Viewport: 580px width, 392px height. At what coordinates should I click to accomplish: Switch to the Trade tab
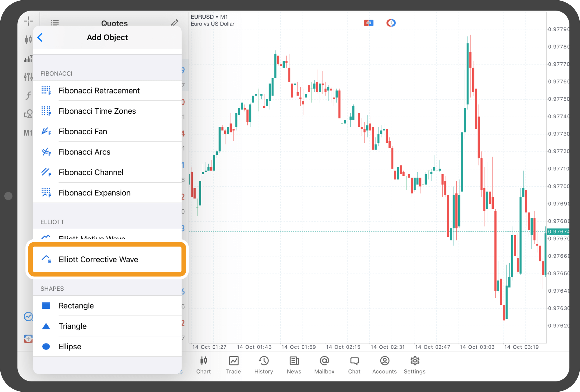(x=233, y=365)
